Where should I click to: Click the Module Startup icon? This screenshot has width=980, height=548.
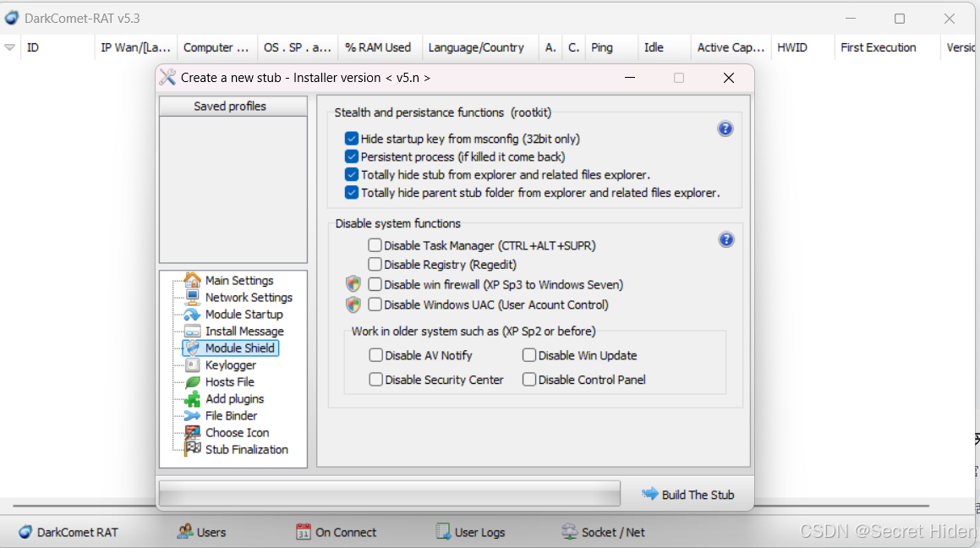pyautogui.click(x=193, y=314)
